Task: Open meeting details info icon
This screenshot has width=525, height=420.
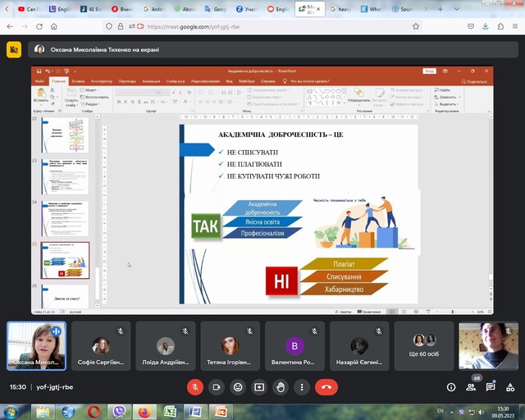Action: pyautogui.click(x=451, y=387)
